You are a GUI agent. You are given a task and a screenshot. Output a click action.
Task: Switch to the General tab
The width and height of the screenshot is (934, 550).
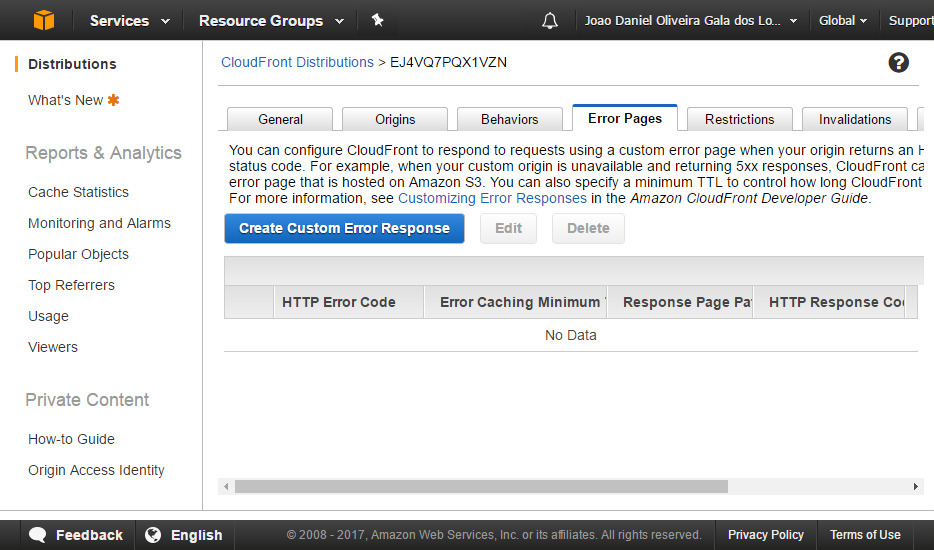(280, 119)
